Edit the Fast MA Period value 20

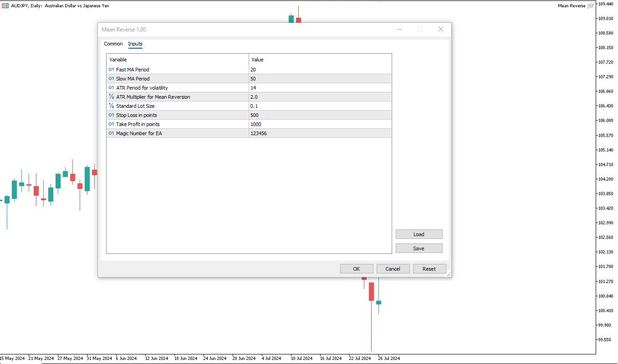[320, 70]
